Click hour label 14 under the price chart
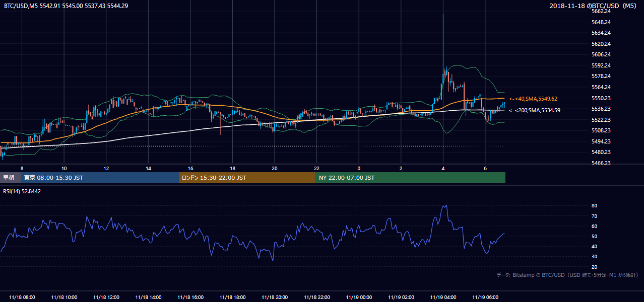This screenshot has height=302, width=644. pos(148,168)
